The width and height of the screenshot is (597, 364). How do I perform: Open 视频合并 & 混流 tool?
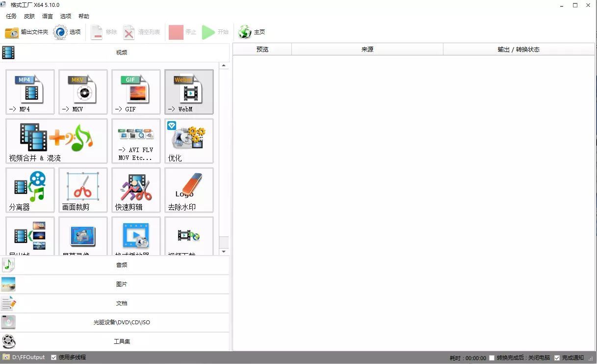56,141
